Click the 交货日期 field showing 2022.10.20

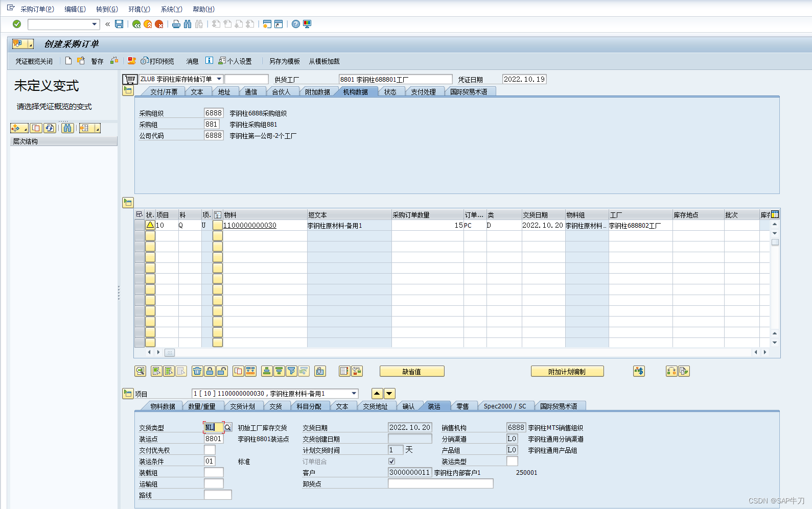pyautogui.click(x=410, y=427)
